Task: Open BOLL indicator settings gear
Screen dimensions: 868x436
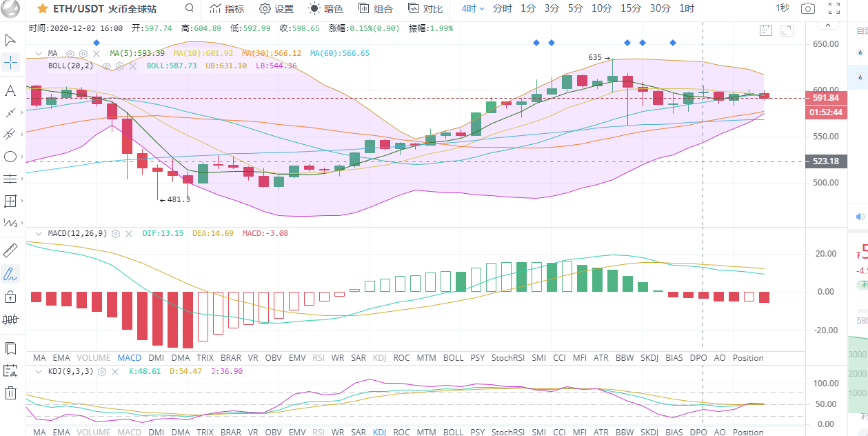Action: point(119,66)
